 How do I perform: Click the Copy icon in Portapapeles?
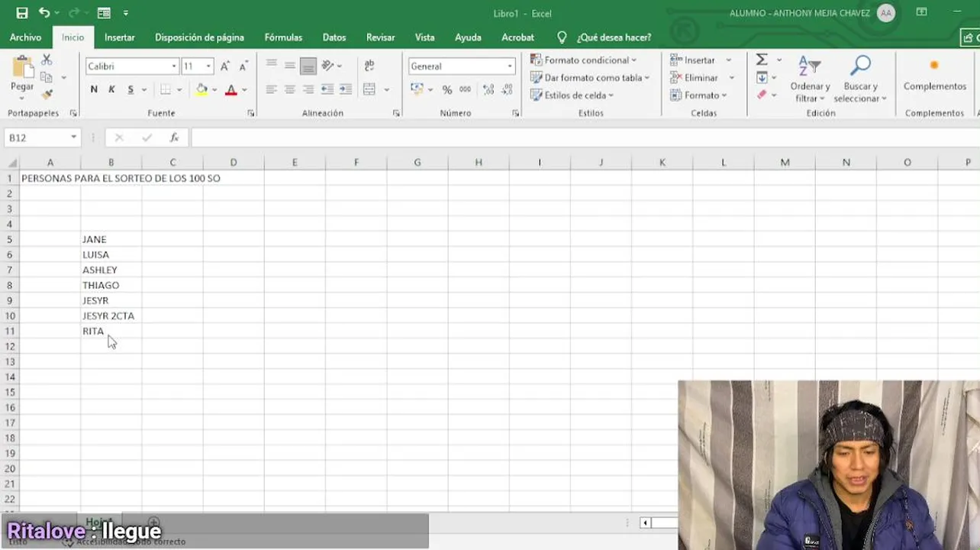[x=47, y=77]
